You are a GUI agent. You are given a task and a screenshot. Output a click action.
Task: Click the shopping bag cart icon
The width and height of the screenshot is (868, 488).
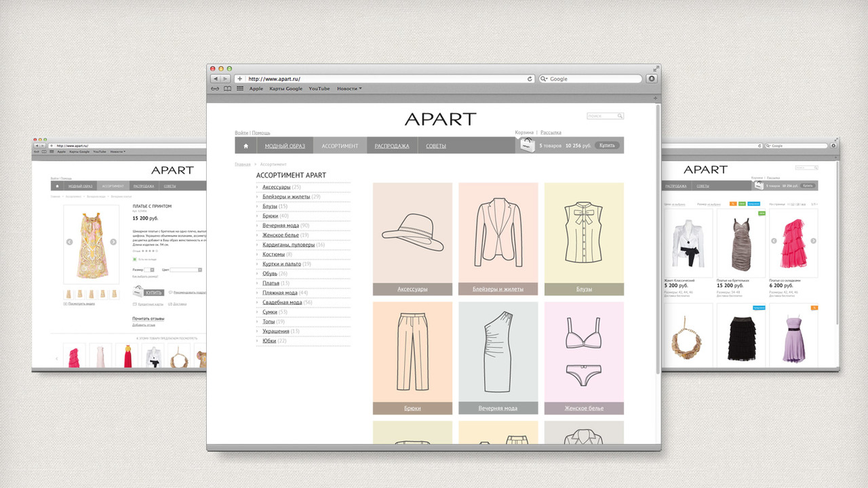527,145
